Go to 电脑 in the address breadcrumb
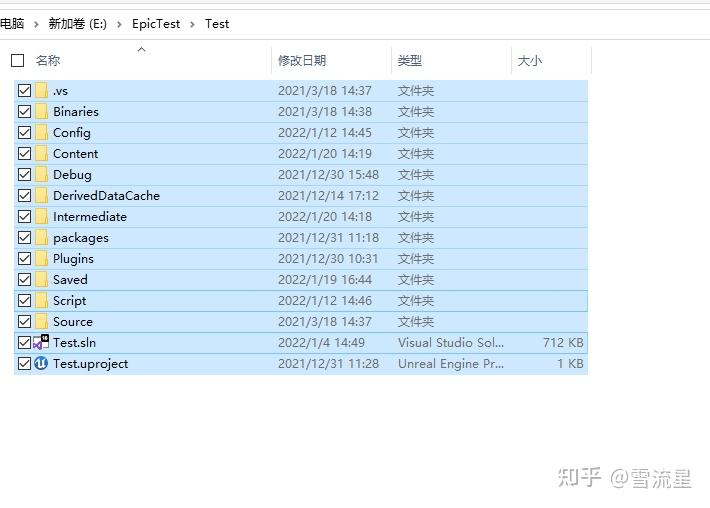 tap(12, 24)
